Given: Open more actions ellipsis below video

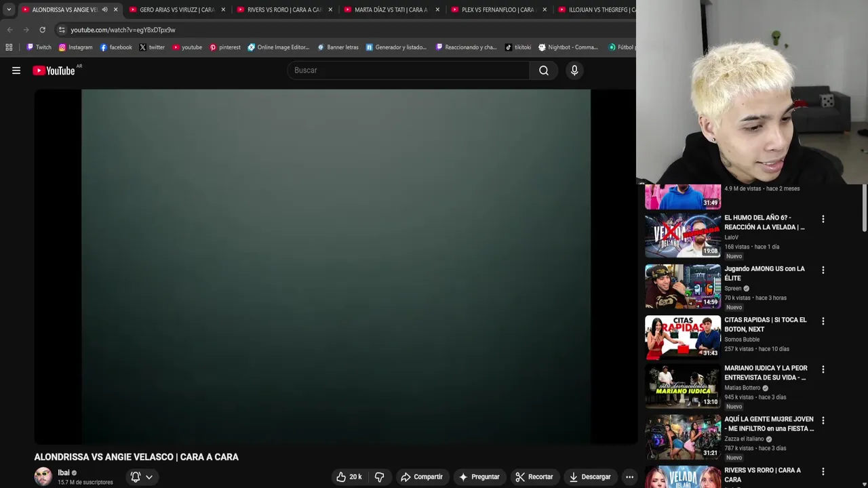Looking at the screenshot, I should (629, 477).
